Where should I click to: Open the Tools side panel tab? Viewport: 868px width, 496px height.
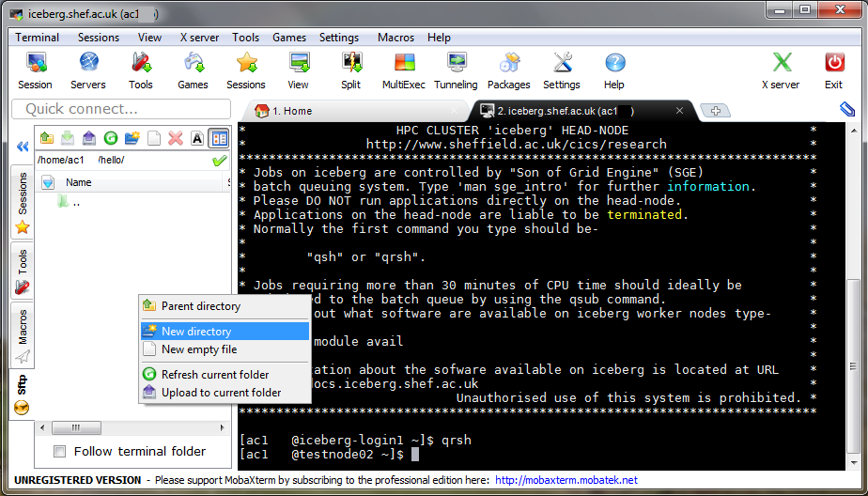(23, 271)
